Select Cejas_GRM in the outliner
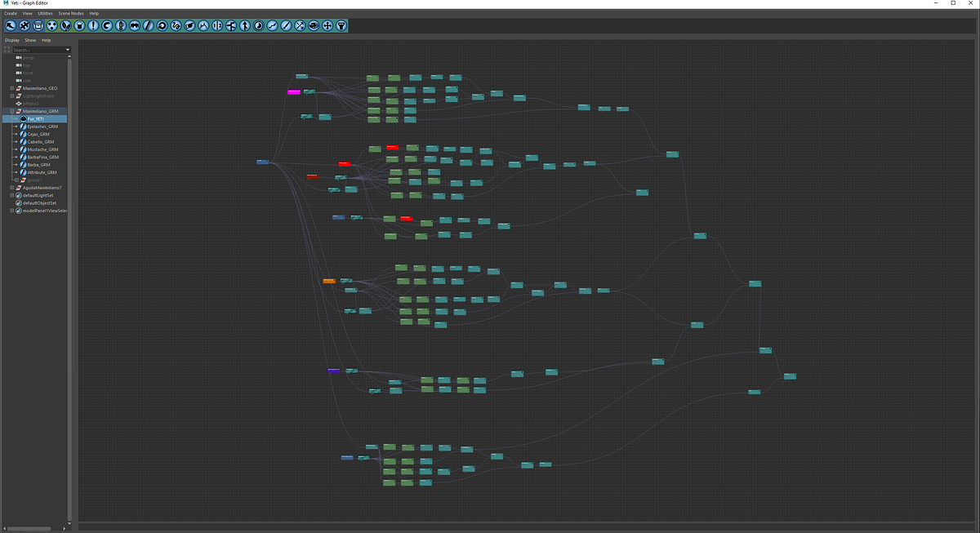Screen dimensions: 980x533 click(x=38, y=134)
